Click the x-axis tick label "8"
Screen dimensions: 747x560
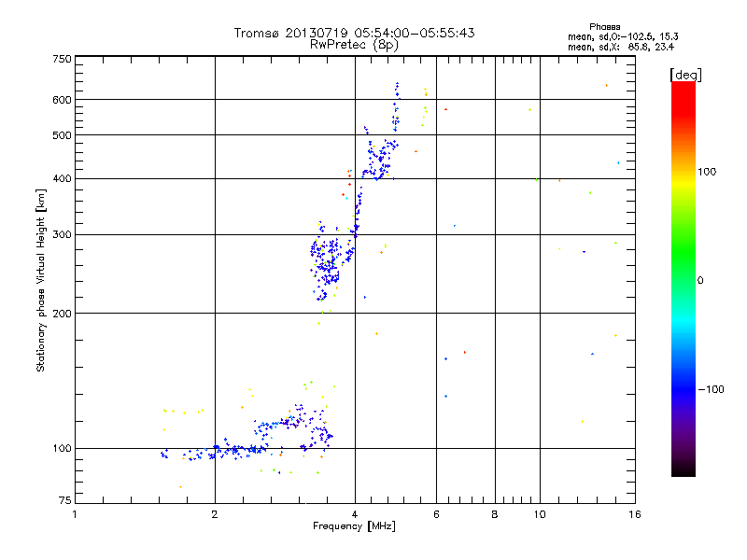click(x=495, y=514)
